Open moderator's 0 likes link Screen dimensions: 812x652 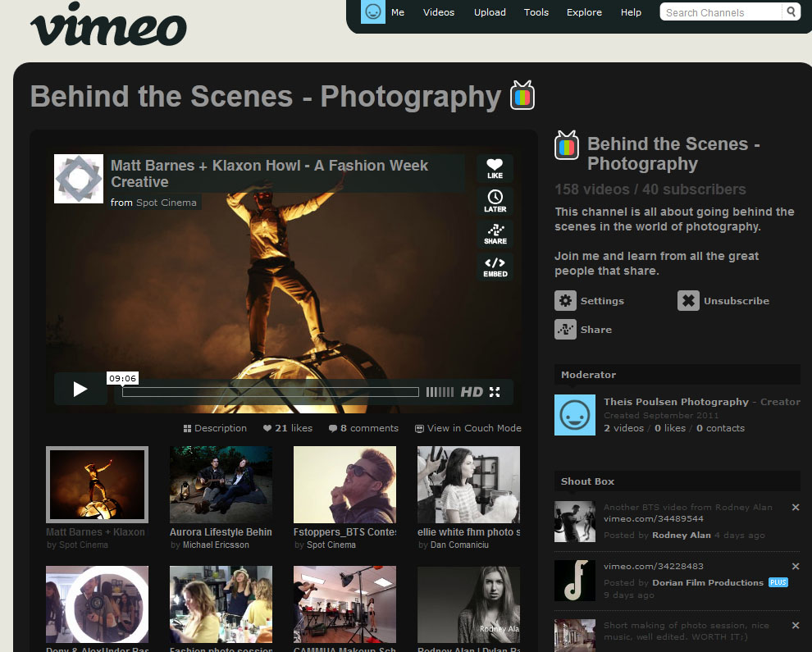point(670,428)
